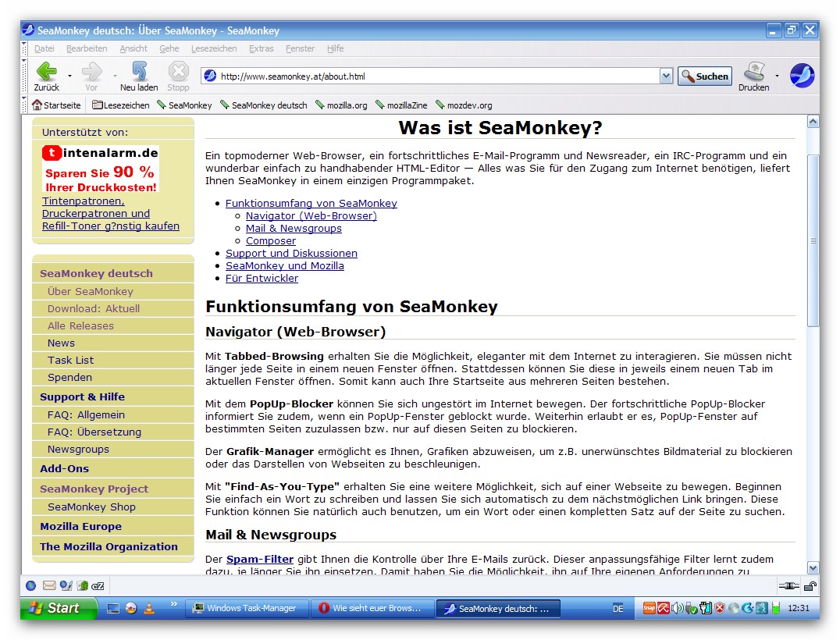This screenshot has width=840, height=640.
Task: Open the Lesezeichen menu
Action: coord(213,48)
